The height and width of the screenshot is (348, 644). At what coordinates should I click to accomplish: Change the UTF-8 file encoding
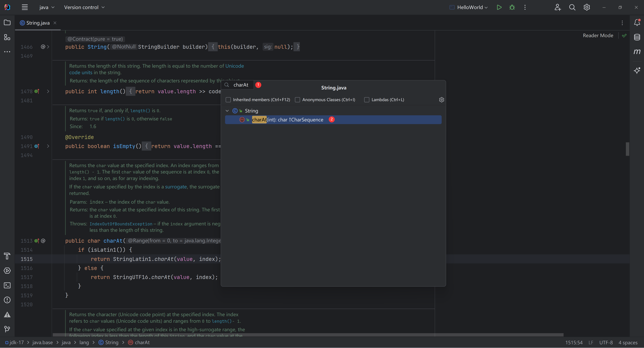(606, 342)
